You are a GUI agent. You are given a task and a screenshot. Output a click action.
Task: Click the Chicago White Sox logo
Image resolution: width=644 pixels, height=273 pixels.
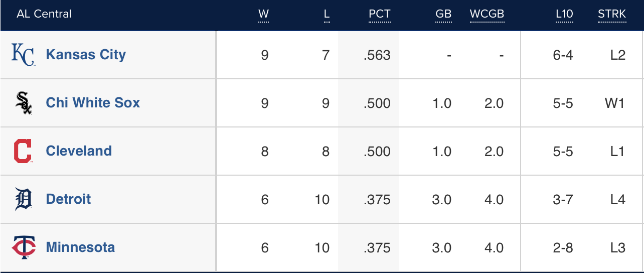click(23, 103)
